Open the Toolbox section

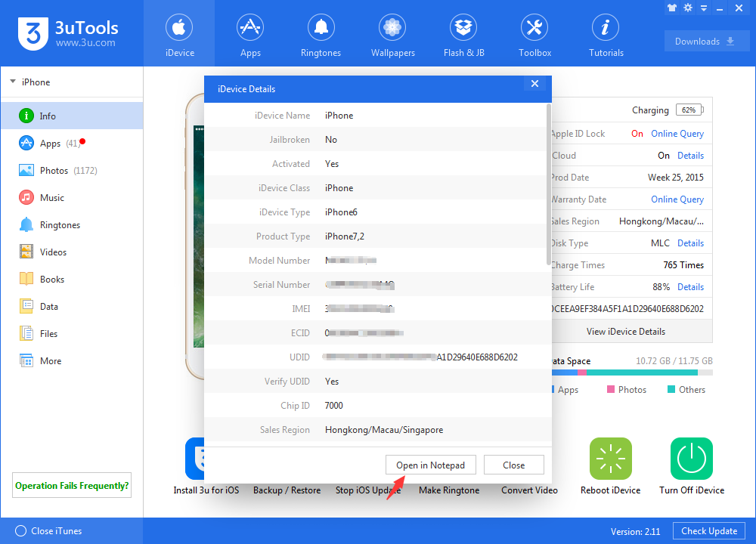click(x=534, y=34)
